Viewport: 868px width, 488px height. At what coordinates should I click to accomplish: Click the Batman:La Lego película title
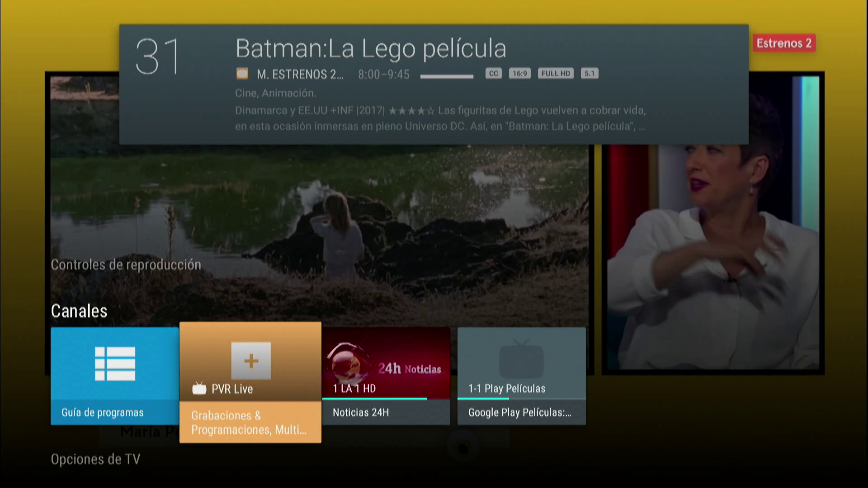(371, 48)
